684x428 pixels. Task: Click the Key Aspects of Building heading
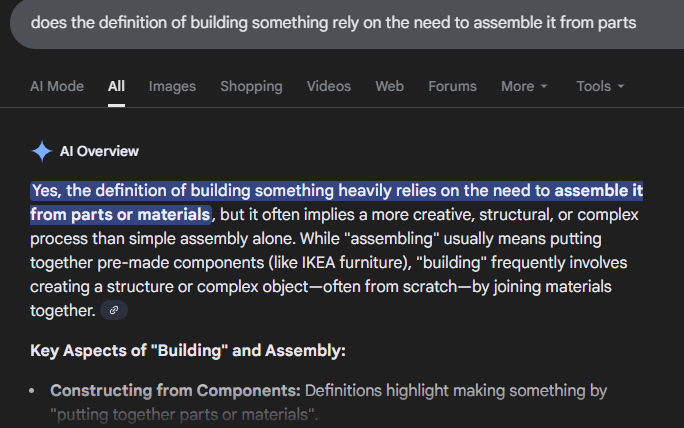[x=188, y=350]
